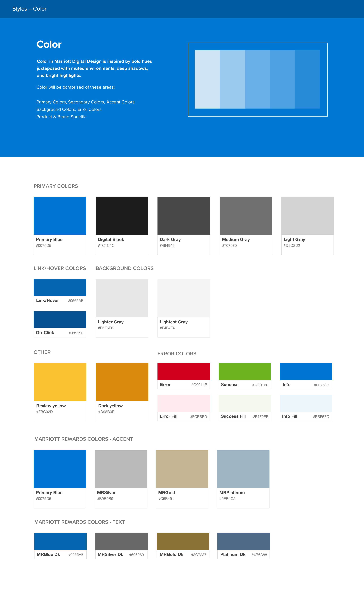Click the Dark Gray #494949 swatch
The width and height of the screenshot is (364, 607).
tap(183, 215)
